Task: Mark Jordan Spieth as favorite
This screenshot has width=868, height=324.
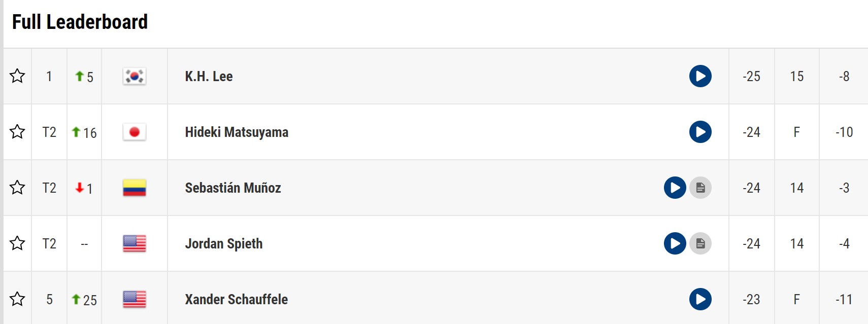Action: tap(17, 243)
